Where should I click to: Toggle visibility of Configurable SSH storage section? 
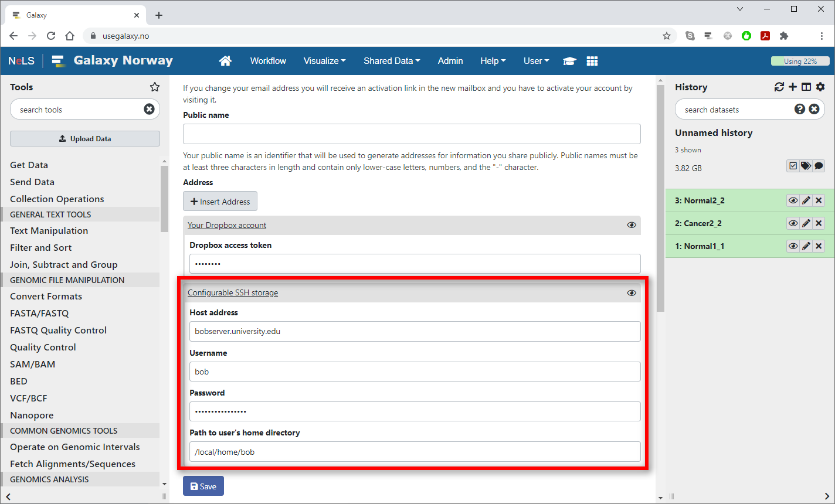[632, 292]
